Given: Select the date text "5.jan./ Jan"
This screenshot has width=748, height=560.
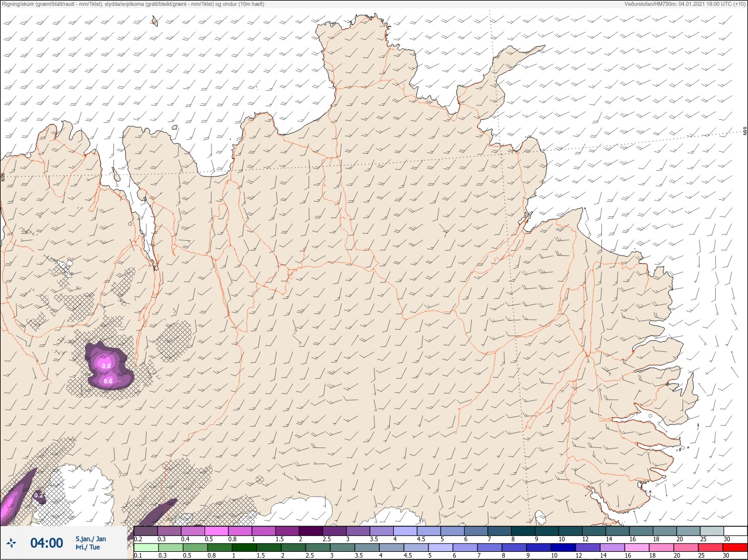Looking at the screenshot, I should 91,539.
